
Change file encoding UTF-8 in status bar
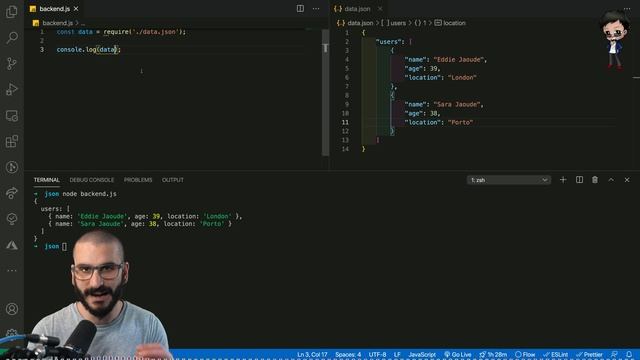click(378, 355)
